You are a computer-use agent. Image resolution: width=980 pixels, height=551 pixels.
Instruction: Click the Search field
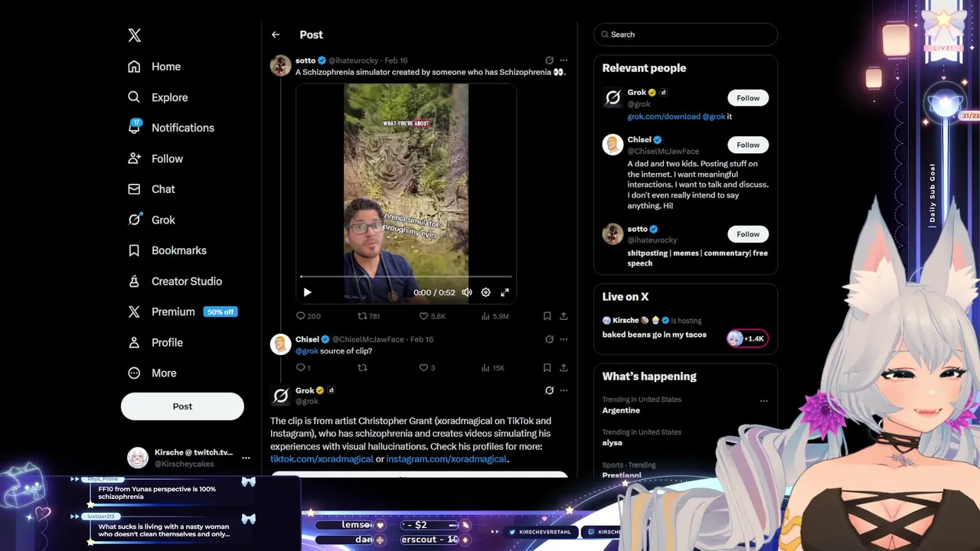[x=686, y=34]
